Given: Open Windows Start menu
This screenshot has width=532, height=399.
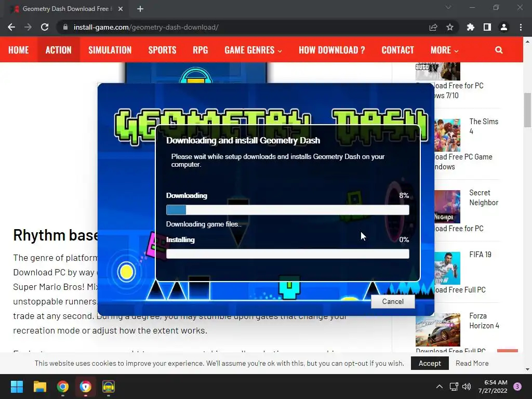Looking at the screenshot, I should (x=17, y=387).
